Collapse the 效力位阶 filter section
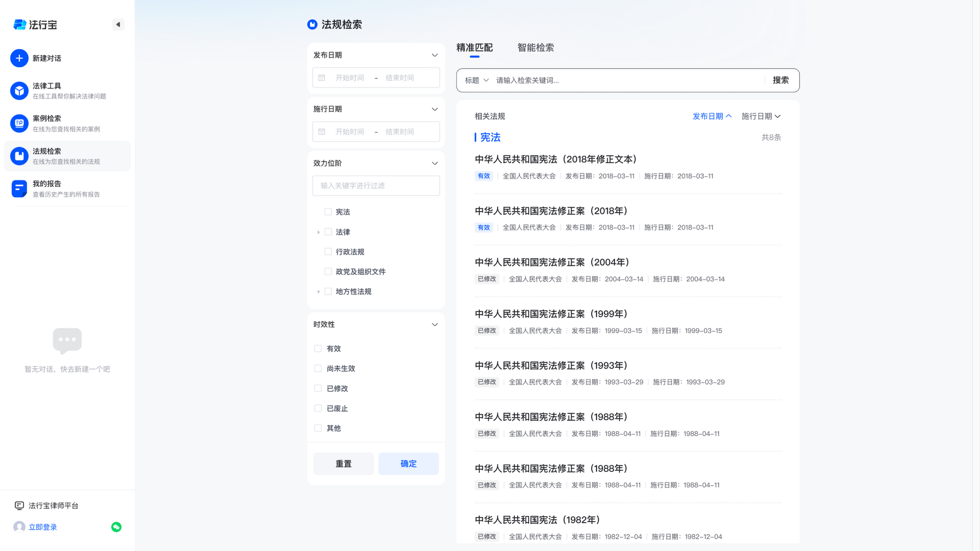 [x=435, y=163]
